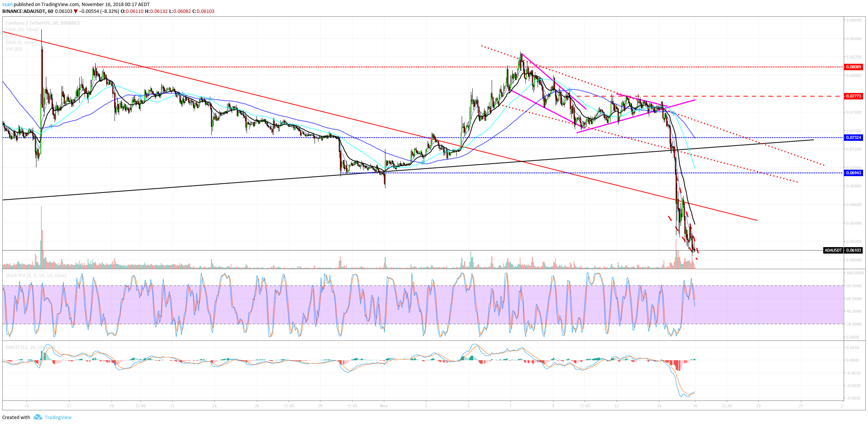
Task: Click the red 0.08089 price level label
Action: [853, 67]
